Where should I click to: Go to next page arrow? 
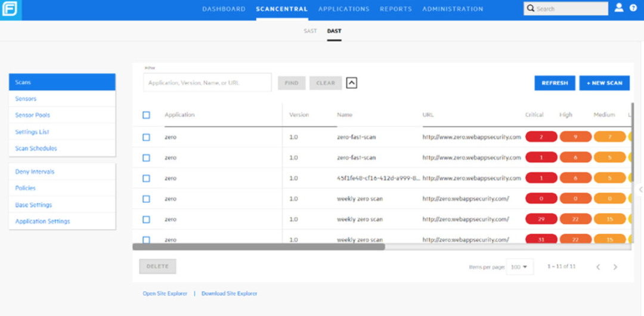(615, 267)
